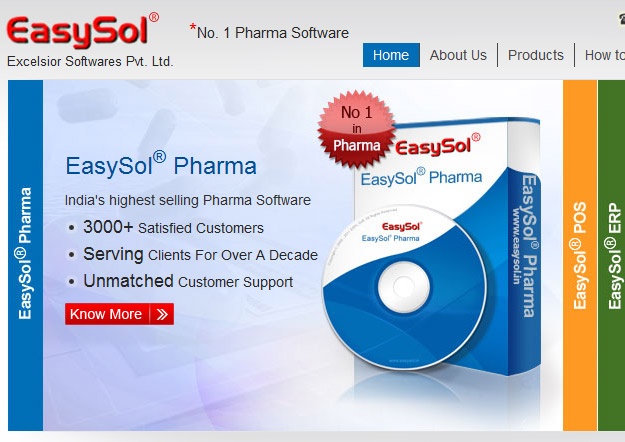
Task: Select the blue EasySol Pharma vertical tab
Action: tap(25, 255)
